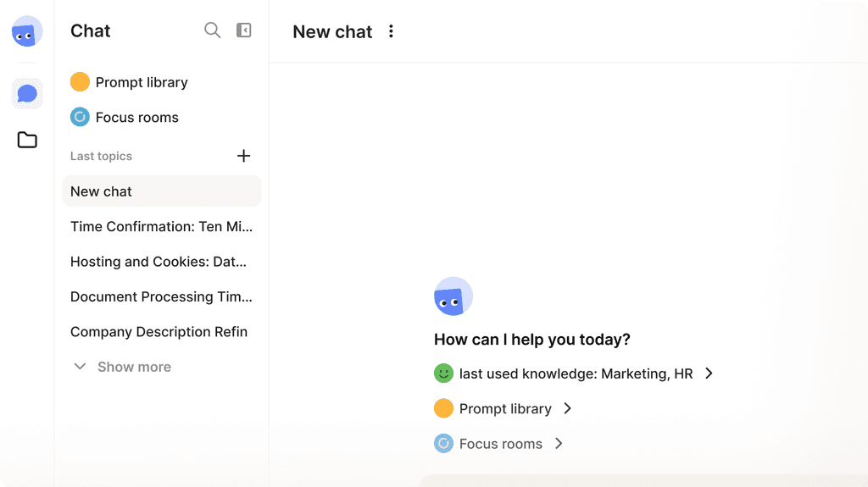Open last used knowledge: Marketing, HR

[574, 374]
